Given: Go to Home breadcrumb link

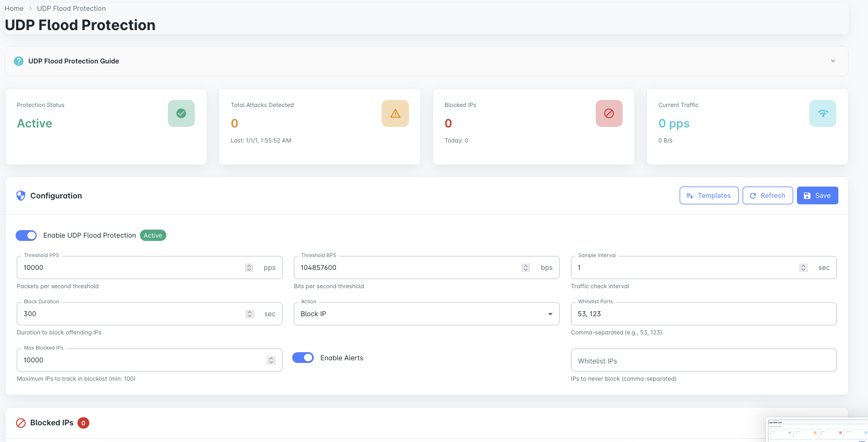Looking at the screenshot, I should pyautogui.click(x=14, y=9).
